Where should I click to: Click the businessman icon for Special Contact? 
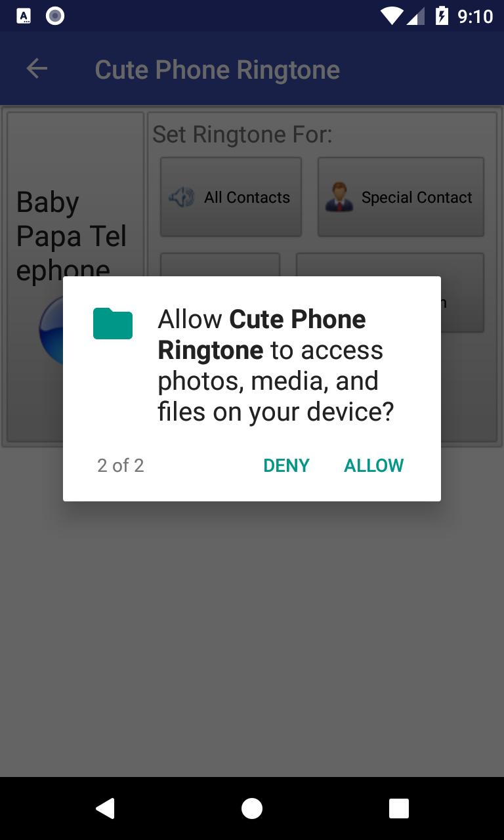click(339, 197)
